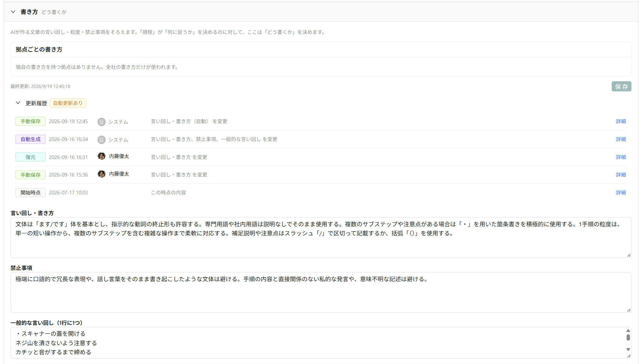Screen dimensions: 643x364
Task: Click resize handle of 言い回し・書き方 box
Action: (629, 255)
